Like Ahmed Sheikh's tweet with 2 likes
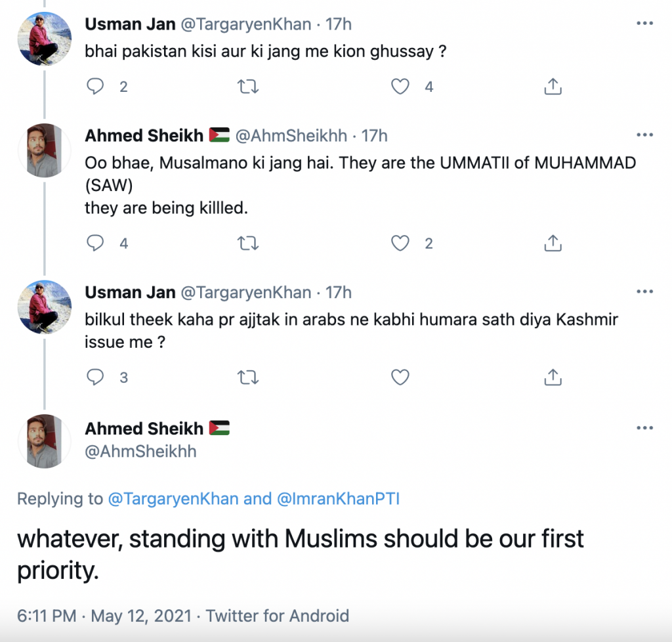 [400, 244]
